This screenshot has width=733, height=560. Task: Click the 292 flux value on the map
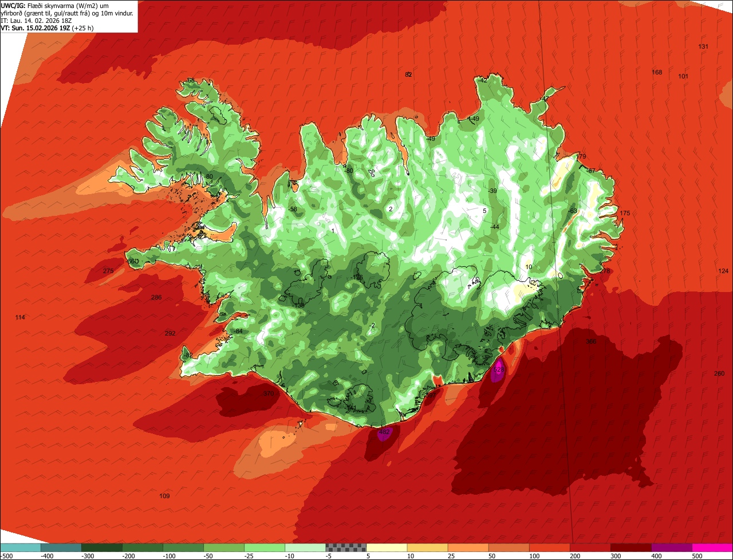pyautogui.click(x=170, y=333)
